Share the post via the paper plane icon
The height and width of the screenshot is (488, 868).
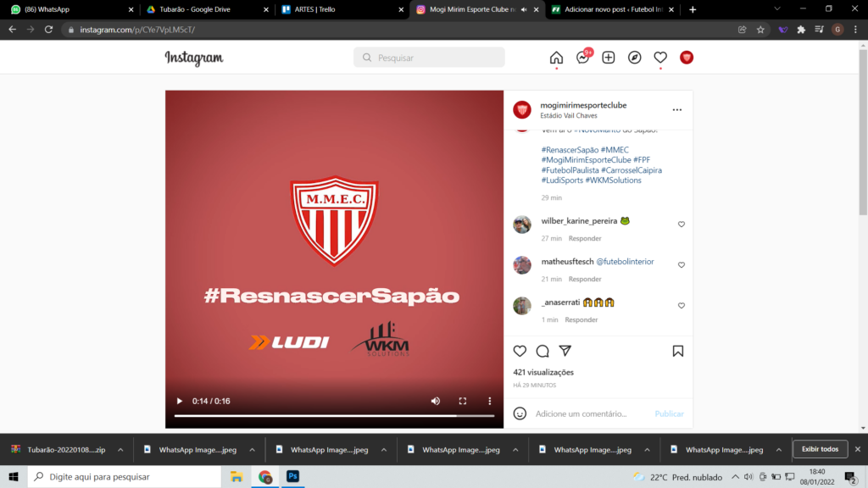pos(565,350)
